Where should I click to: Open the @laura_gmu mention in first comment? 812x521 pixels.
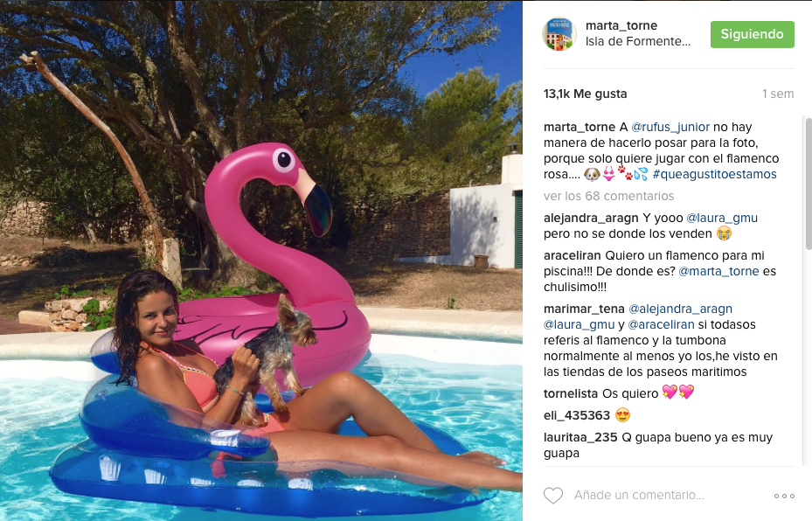[x=722, y=218]
